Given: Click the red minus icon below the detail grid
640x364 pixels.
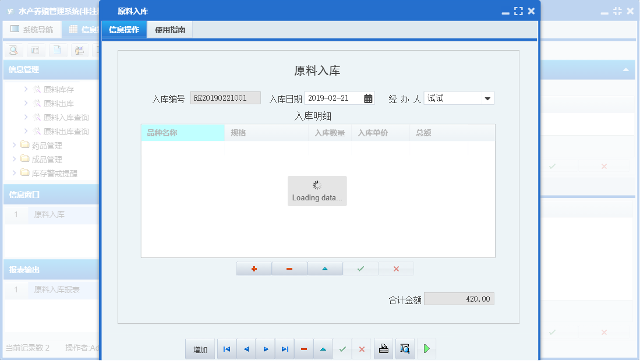Looking at the screenshot, I should click(289, 268).
